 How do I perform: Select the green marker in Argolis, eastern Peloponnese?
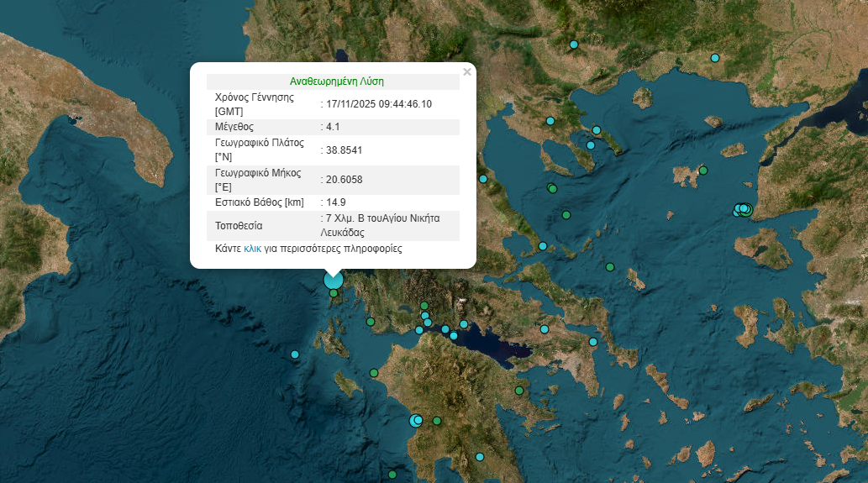click(519, 391)
